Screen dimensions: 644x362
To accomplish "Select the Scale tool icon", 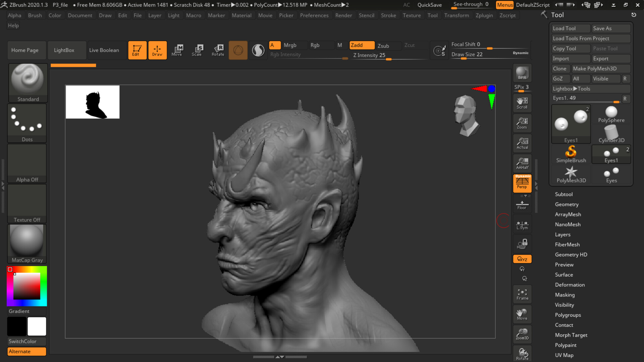I will tap(197, 50).
